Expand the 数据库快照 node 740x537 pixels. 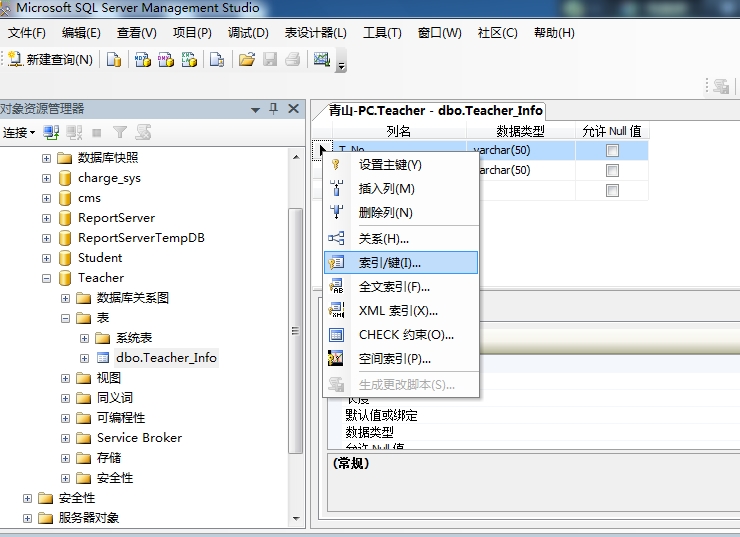coord(46,158)
